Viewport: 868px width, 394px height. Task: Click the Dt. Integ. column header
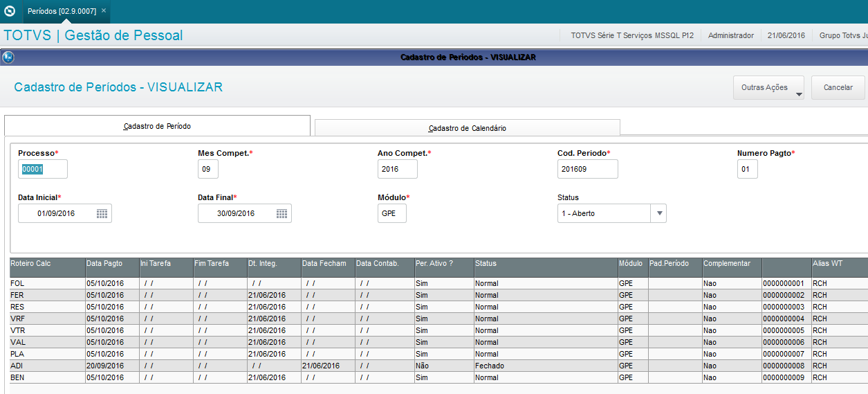274,268
